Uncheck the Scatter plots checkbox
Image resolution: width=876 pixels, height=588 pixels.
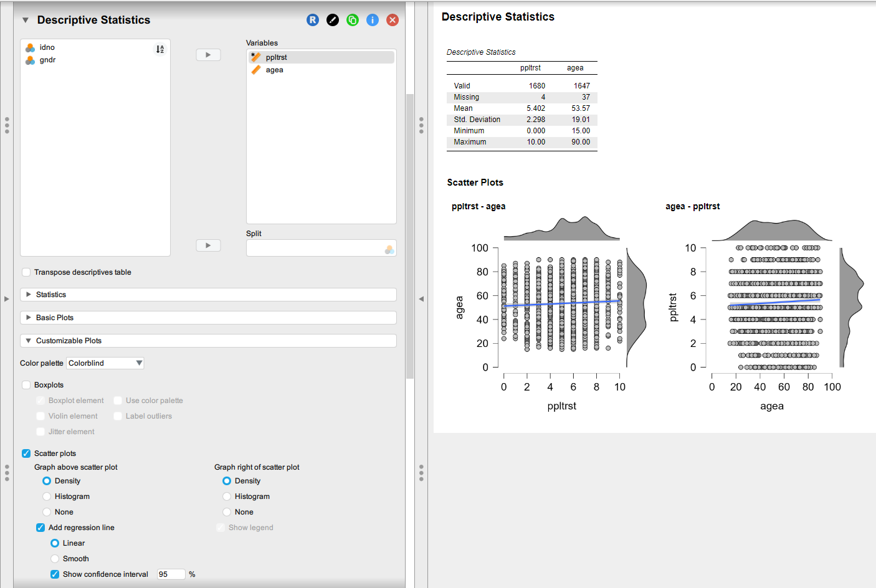[x=26, y=453]
